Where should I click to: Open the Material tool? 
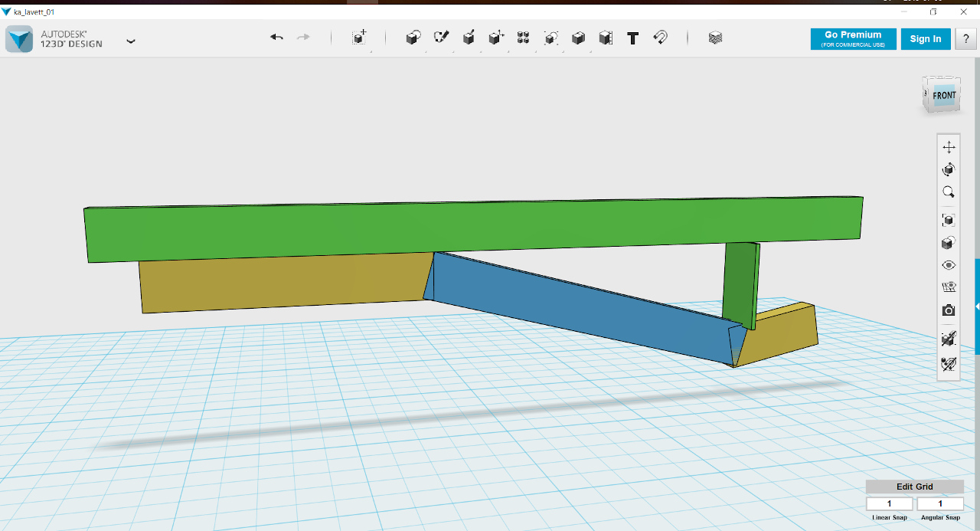(x=715, y=38)
